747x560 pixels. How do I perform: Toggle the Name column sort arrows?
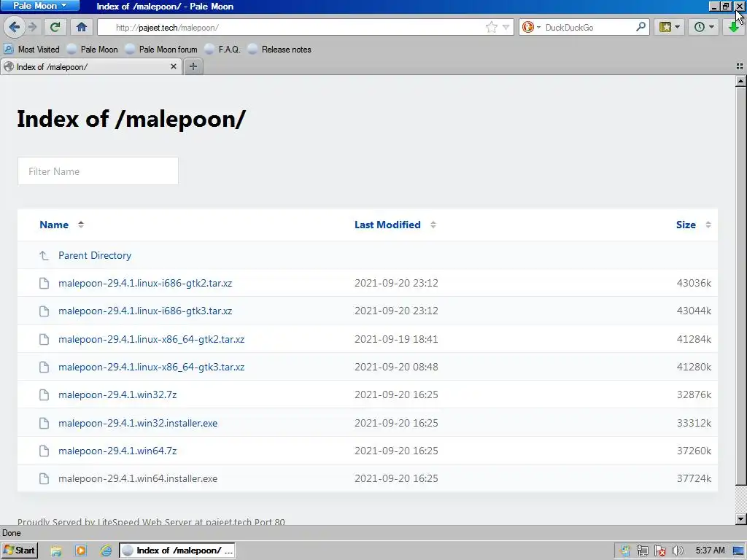[81, 225]
